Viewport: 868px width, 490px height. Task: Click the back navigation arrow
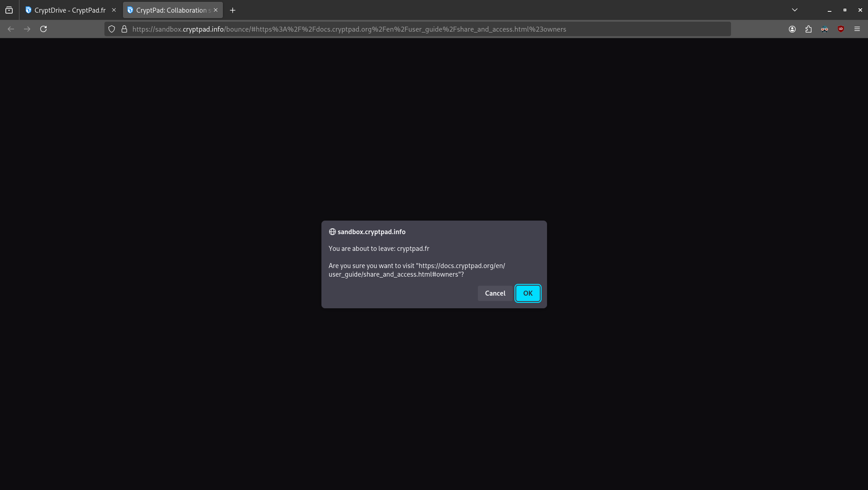[11, 29]
